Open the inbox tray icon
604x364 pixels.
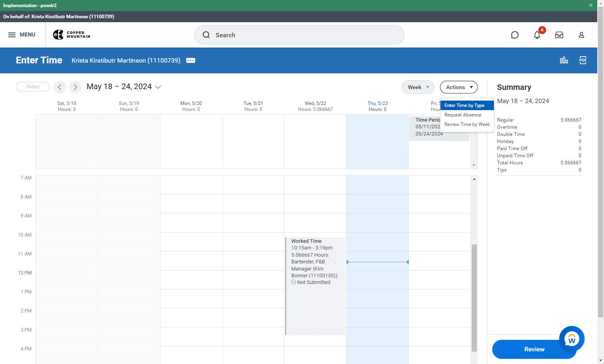(x=559, y=35)
